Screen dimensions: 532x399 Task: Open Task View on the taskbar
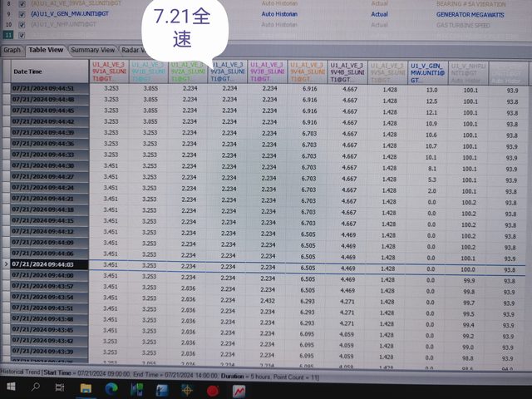click(60, 387)
